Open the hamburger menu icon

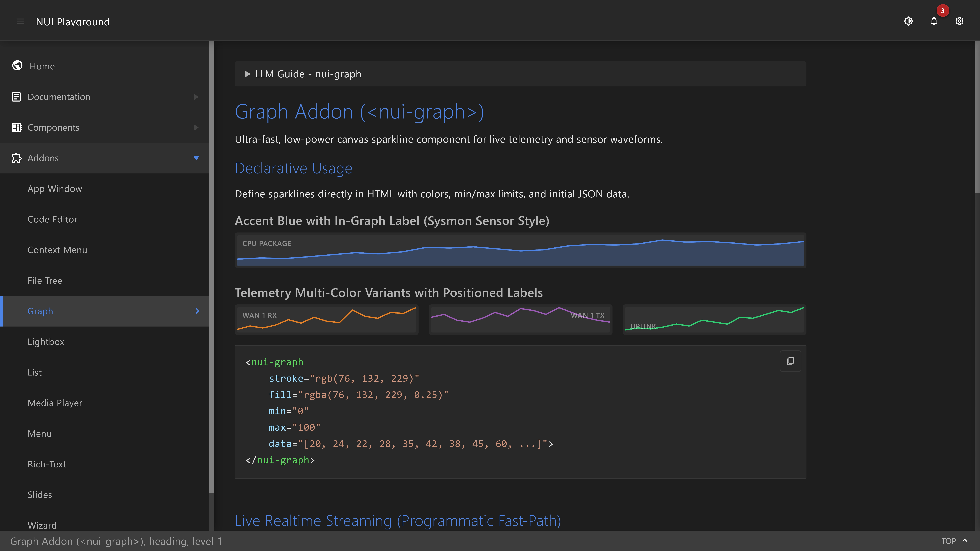click(21, 21)
